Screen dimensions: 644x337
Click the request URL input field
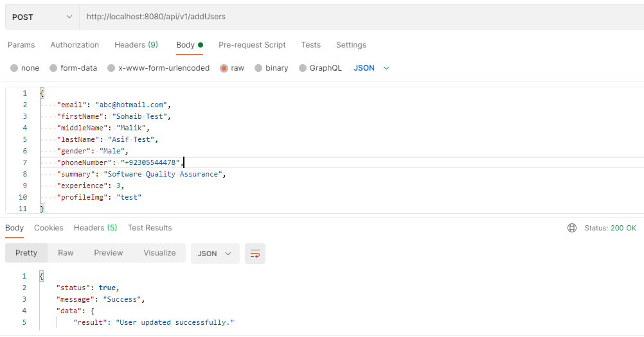coord(361,17)
